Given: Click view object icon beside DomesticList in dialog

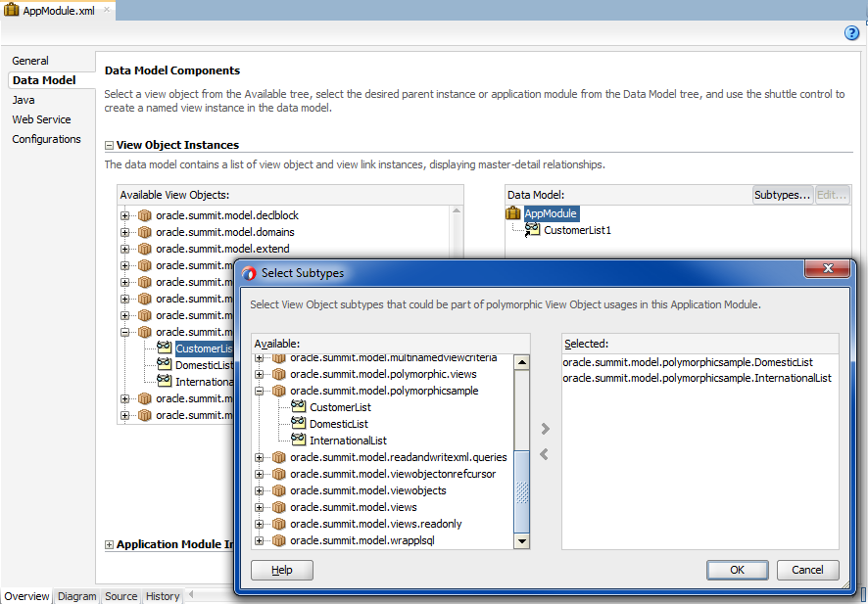Looking at the screenshot, I should coord(299,423).
